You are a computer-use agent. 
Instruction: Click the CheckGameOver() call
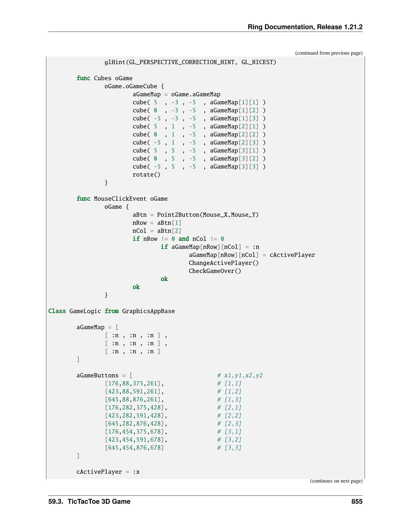tap(215, 271)
